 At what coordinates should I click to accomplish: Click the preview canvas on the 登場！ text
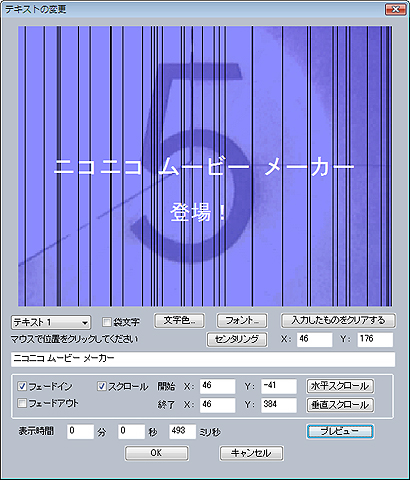(198, 212)
